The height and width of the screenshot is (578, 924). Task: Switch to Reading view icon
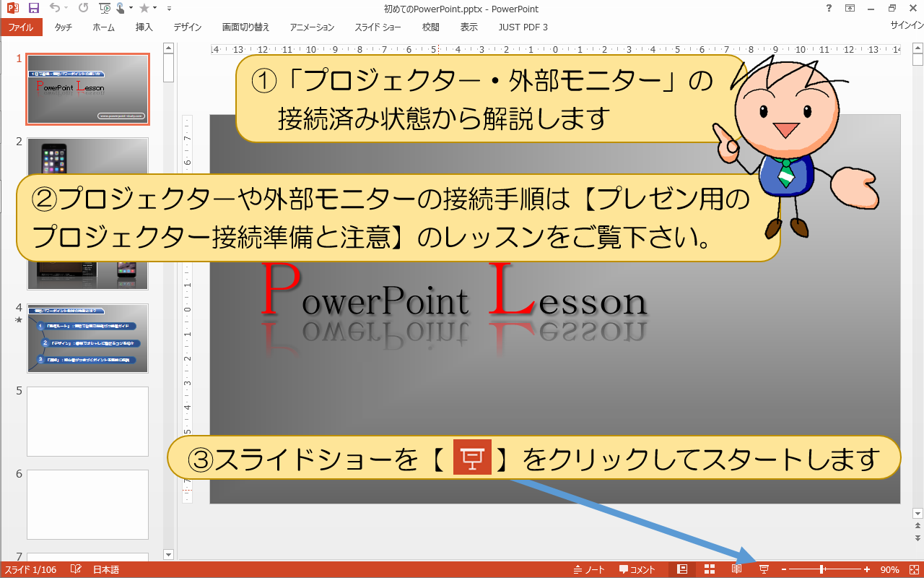(x=736, y=569)
